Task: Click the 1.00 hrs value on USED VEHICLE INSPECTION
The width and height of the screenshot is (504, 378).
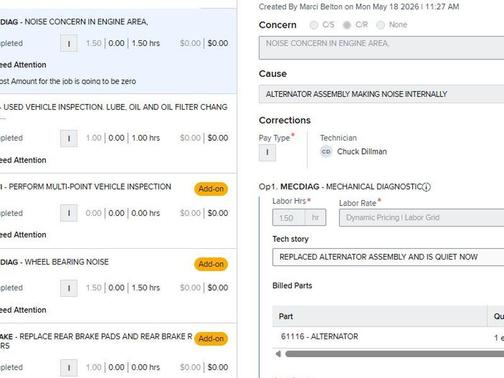Action: click(146, 138)
